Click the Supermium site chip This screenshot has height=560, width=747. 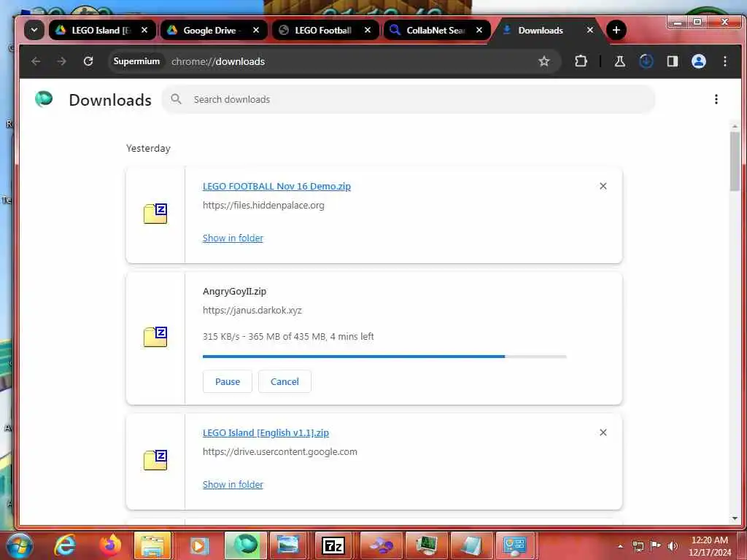pos(136,61)
